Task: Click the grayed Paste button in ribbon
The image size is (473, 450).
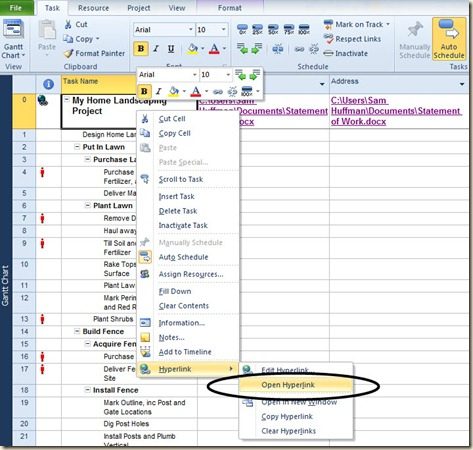Action: (47, 39)
